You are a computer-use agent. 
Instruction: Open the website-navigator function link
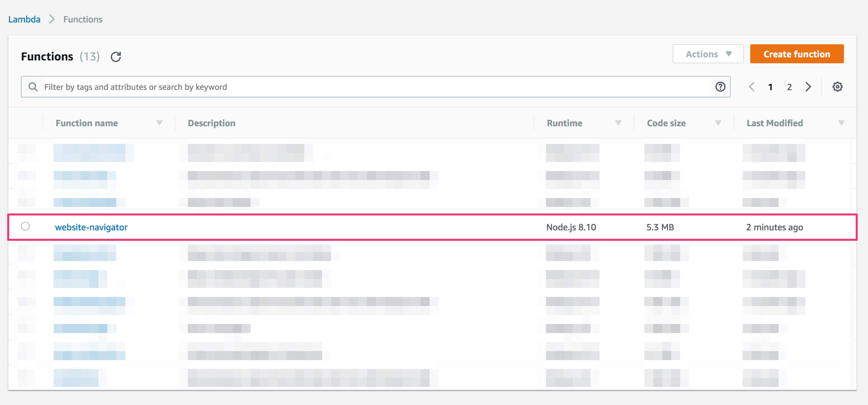91,227
